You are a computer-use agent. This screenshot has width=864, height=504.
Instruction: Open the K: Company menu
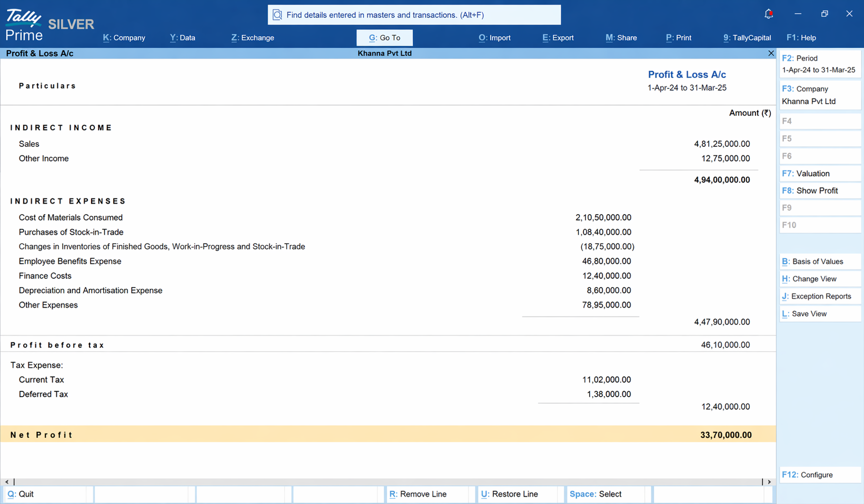124,37
